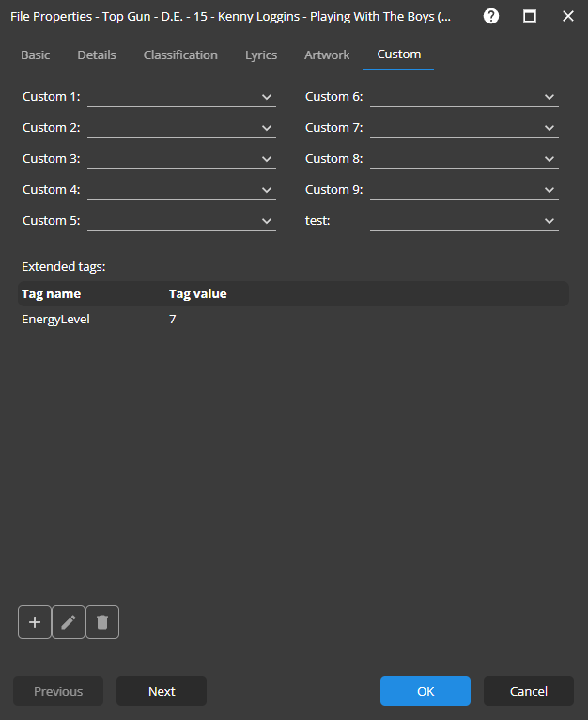Open the help question mark icon
Viewport: 588px width, 720px height.
(491, 16)
